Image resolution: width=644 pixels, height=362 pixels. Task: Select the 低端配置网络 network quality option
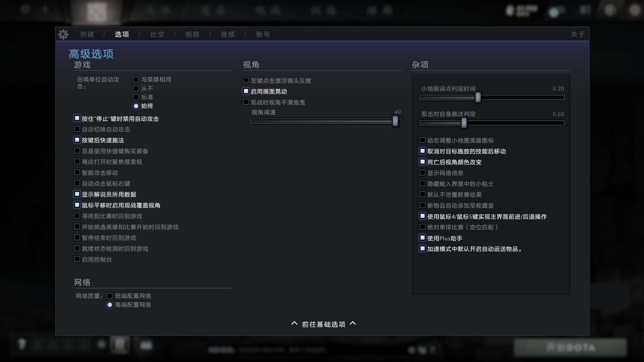[x=110, y=296]
